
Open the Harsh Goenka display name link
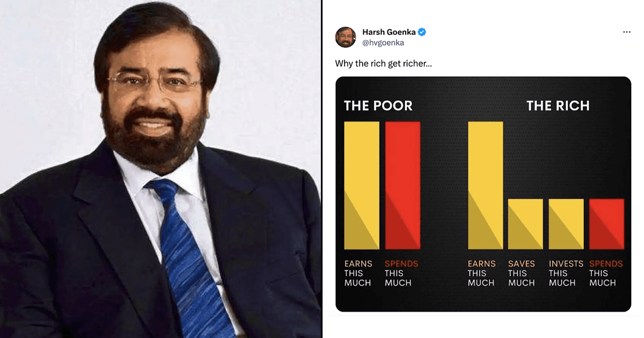click(389, 32)
